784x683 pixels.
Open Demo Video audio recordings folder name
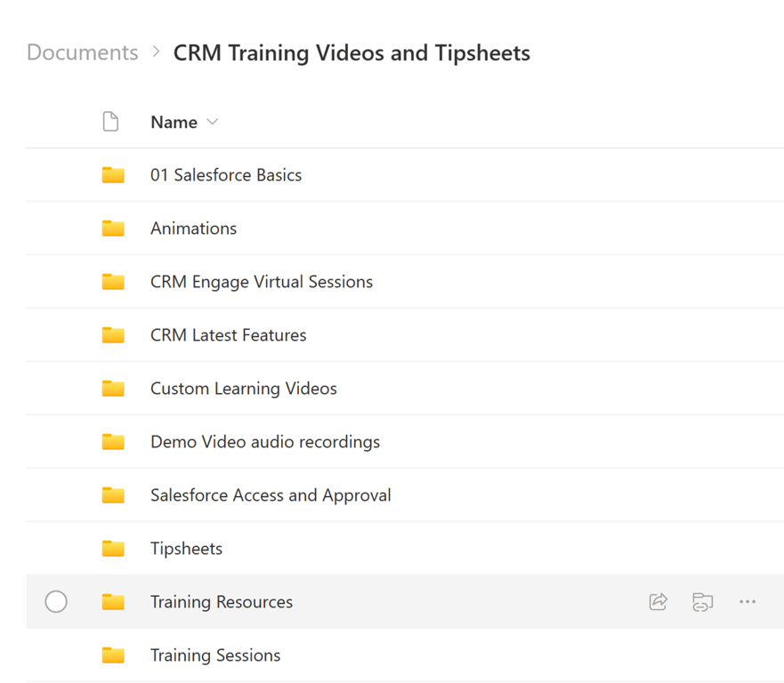[x=265, y=442]
